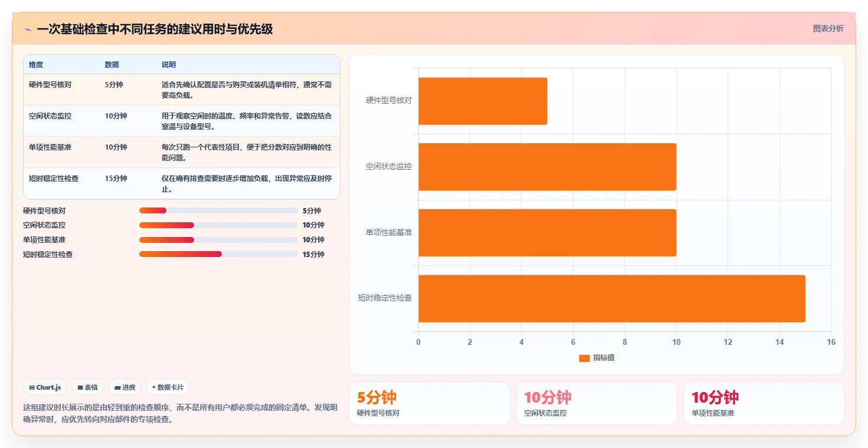This screenshot has height=448, width=868.
Task: Click the lightning icon beside the title
Action: coord(28,29)
